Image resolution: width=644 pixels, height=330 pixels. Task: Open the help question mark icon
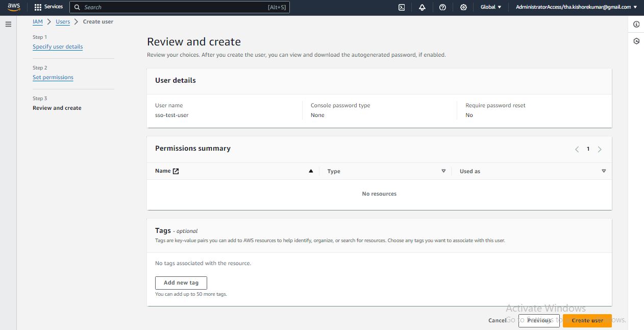442,7
